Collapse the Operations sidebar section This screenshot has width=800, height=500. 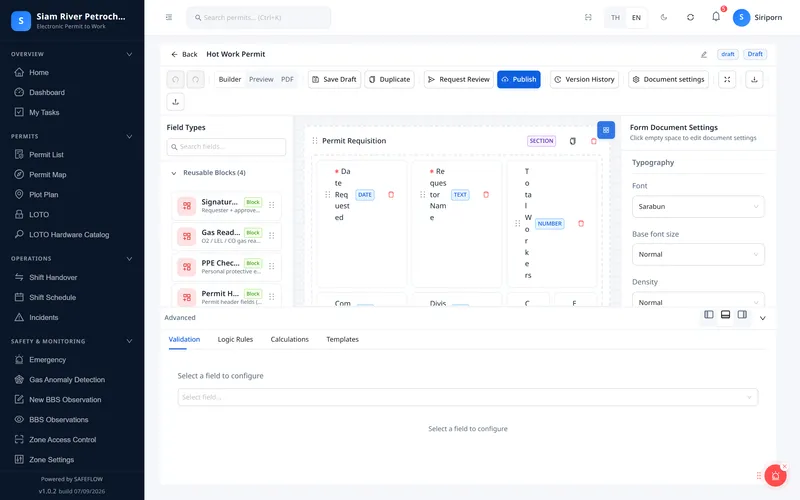pos(129,259)
